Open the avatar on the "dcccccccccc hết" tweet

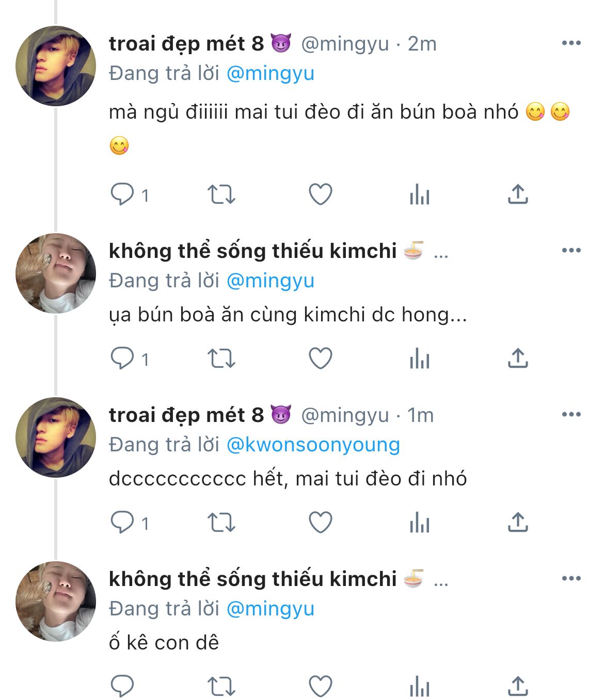click(x=56, y=437)
